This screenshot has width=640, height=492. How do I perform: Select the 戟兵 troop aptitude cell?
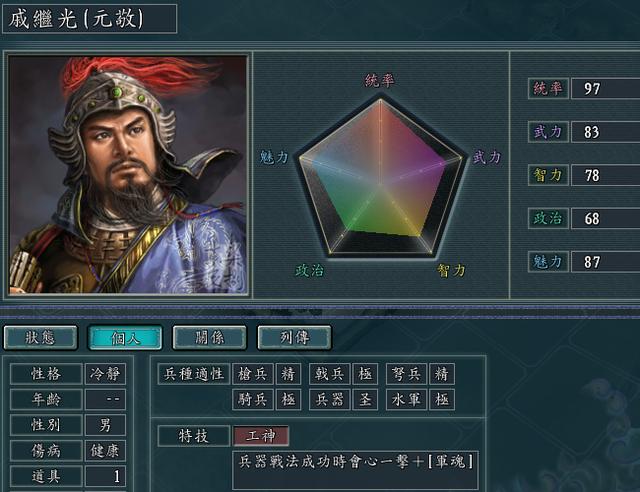click(329, 374)
